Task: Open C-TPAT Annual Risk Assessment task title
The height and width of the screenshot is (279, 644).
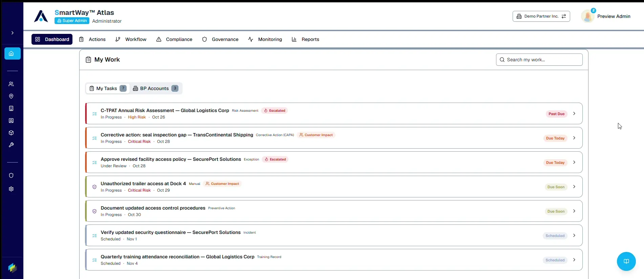Action: click(165, 110)
